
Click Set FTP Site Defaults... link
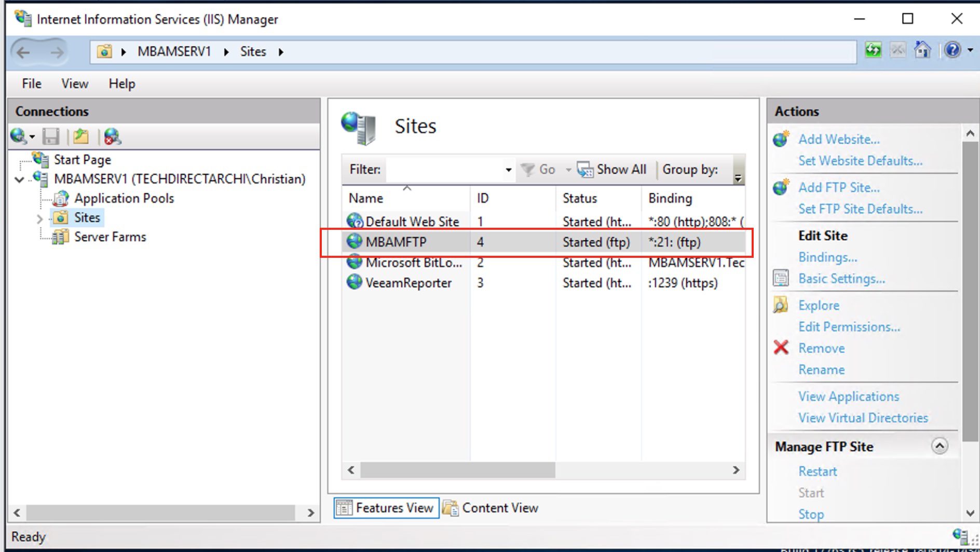861,209
